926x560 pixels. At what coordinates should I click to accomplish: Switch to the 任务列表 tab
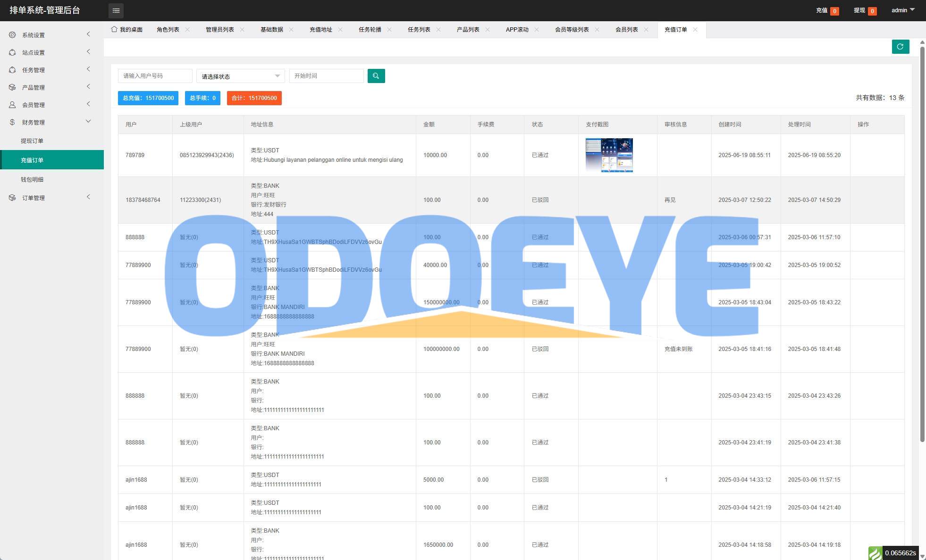(419, 30)
